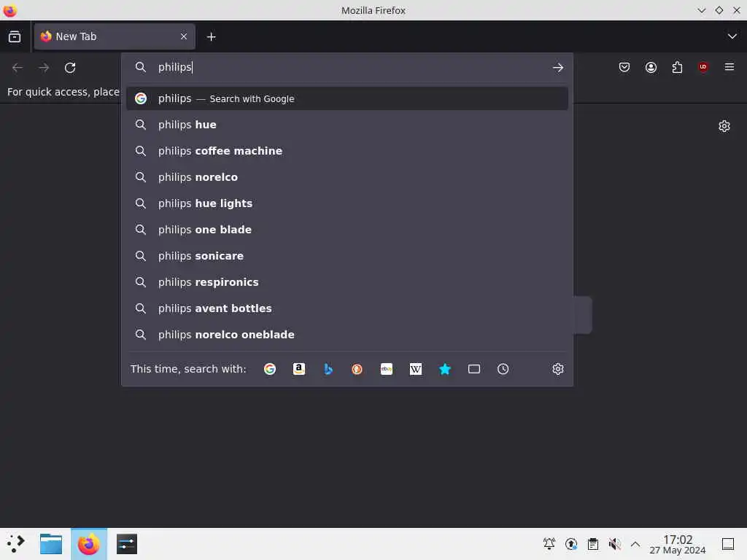Open the KDE application launcher
Viewport: 747px width, 560px height.
[x=16, y=544]
